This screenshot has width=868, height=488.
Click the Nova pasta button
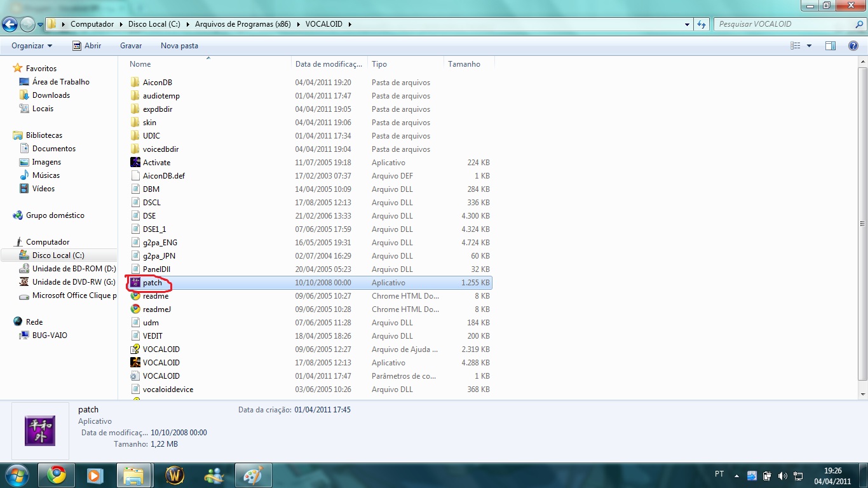point(179,46)
